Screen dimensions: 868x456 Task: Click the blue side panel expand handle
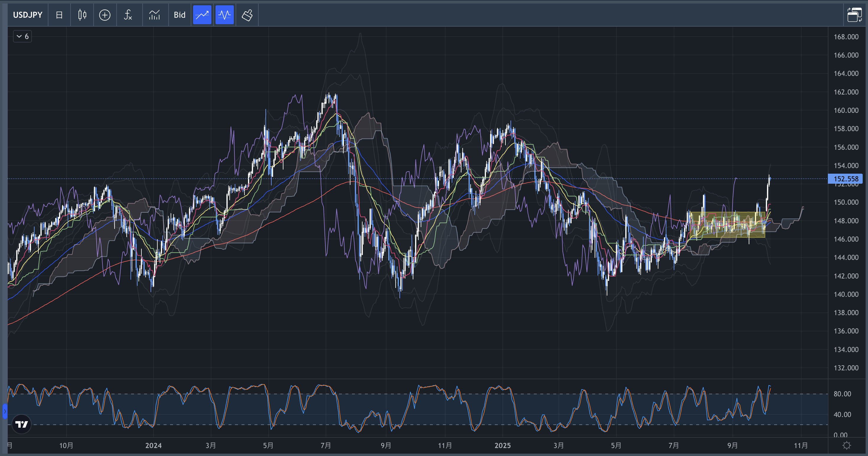pos(5,411)
